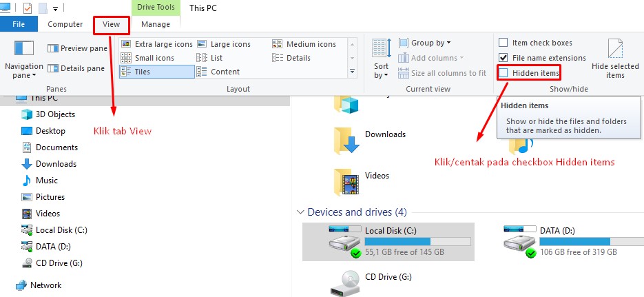Select CD Drive (G:) in navigation tree

pos(52,263)
